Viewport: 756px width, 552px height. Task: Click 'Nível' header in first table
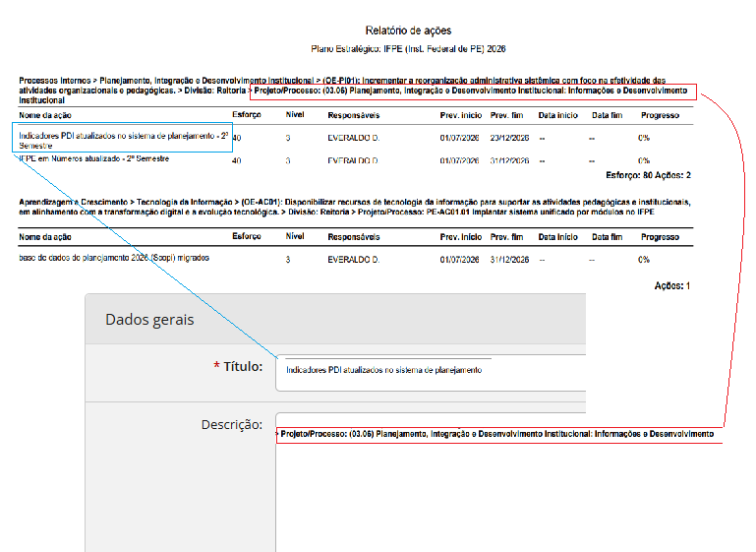[295, 115]
